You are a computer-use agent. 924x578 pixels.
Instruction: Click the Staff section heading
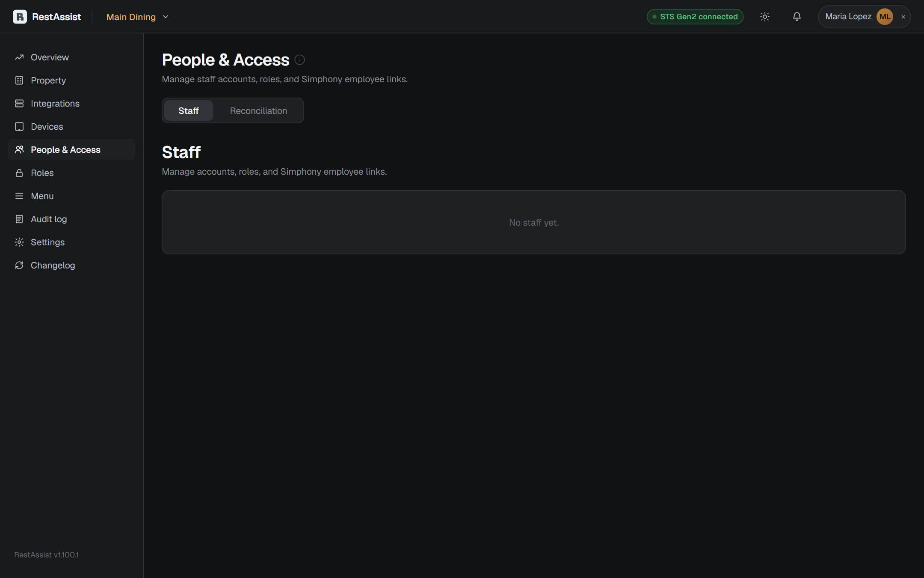[181, 152]
